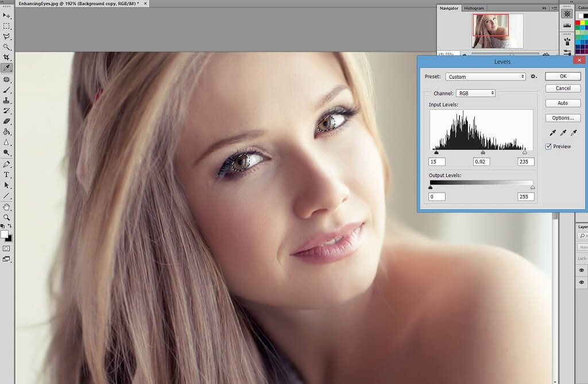
Task: Click OK in the Levels dialog
Action: tap(563, 76)
